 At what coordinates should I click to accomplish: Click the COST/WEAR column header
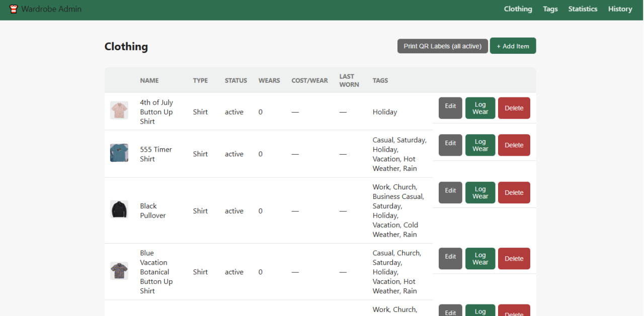(x=309, y=80)
